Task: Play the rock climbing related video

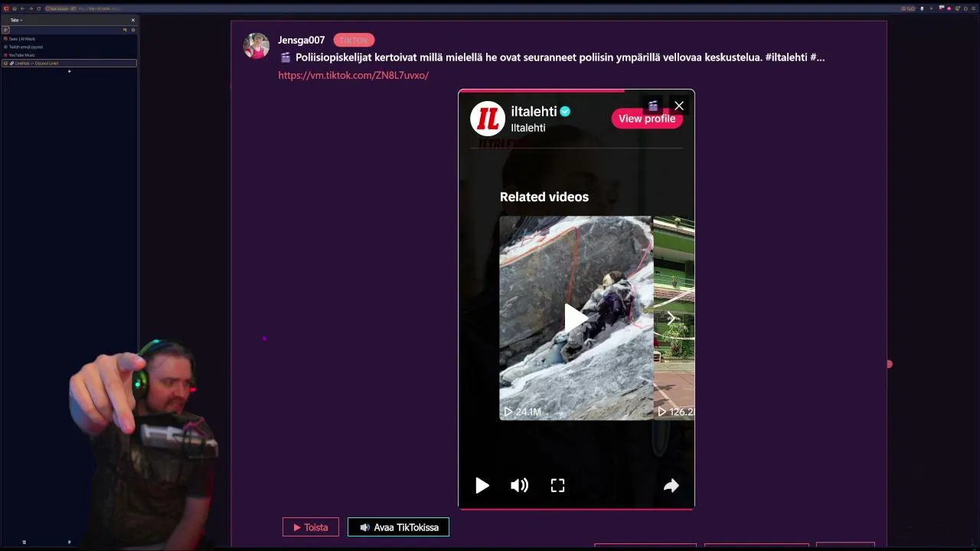Action: coord(576,318)
